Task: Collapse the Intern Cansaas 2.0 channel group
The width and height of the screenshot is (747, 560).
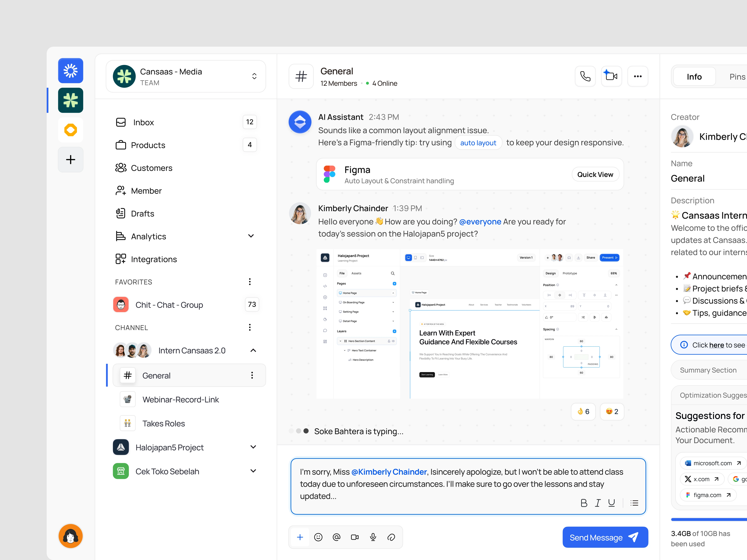Action: pos(253,350)
